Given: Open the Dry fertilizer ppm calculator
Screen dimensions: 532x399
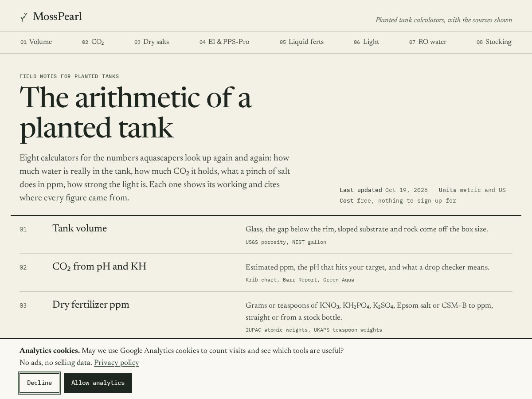Looking at the screenshot, I should pos(91,305).
